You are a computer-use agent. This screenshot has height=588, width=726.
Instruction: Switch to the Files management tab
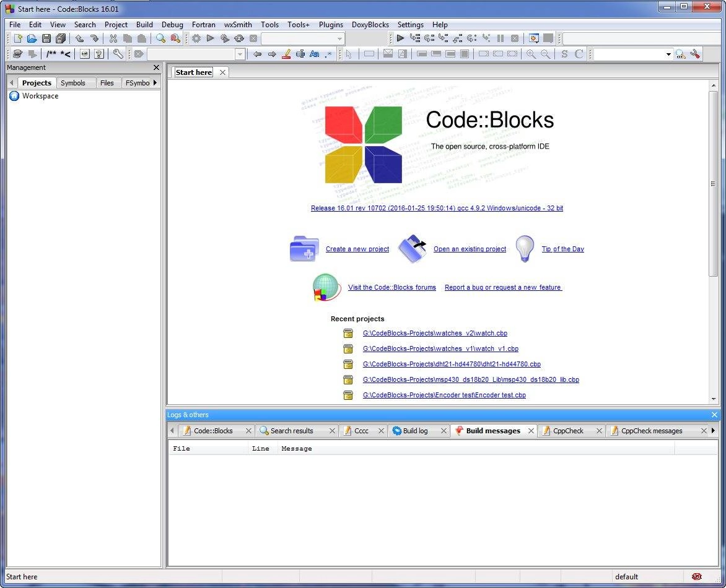coord(107,83)
